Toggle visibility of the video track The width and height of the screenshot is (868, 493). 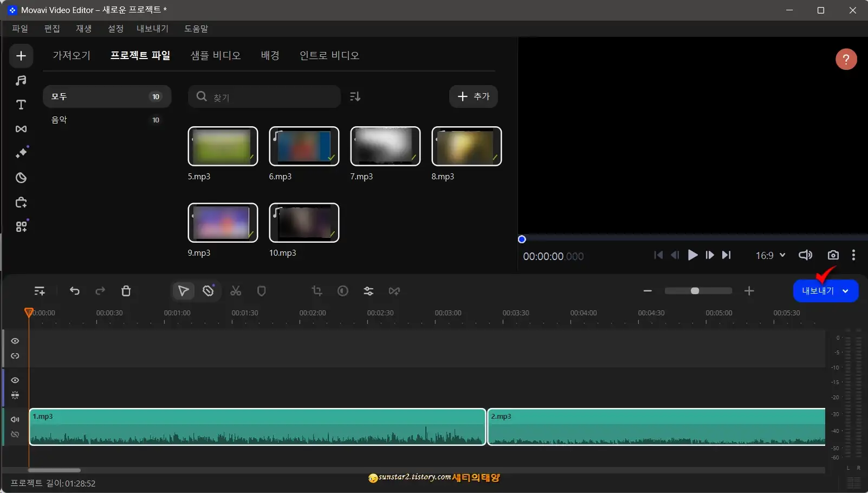point(15,340)
